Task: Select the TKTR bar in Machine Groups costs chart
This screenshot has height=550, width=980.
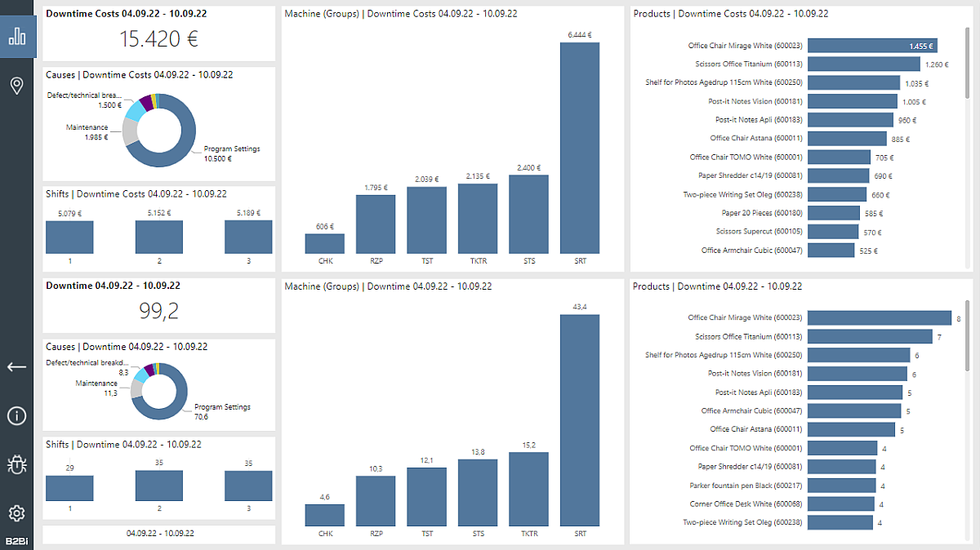Action: tap(478, 220)
